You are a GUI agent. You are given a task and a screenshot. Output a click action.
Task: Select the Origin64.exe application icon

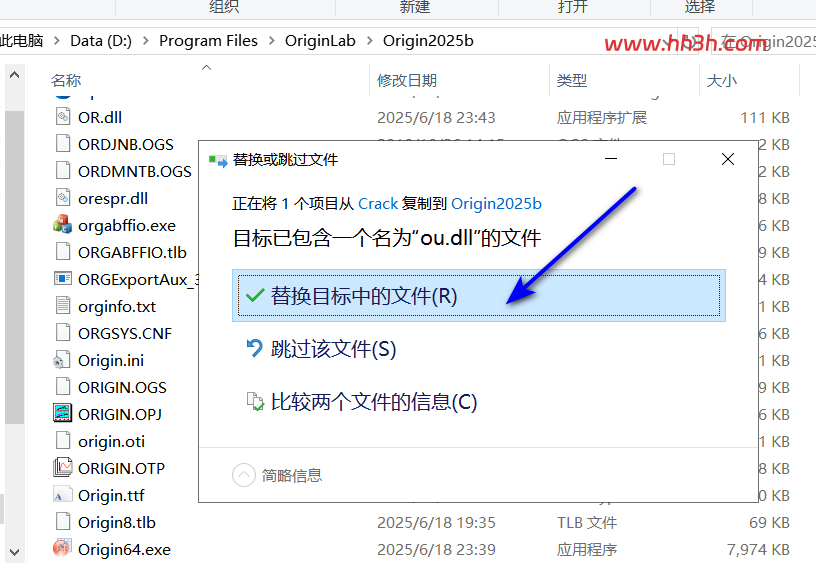[62, 548]
